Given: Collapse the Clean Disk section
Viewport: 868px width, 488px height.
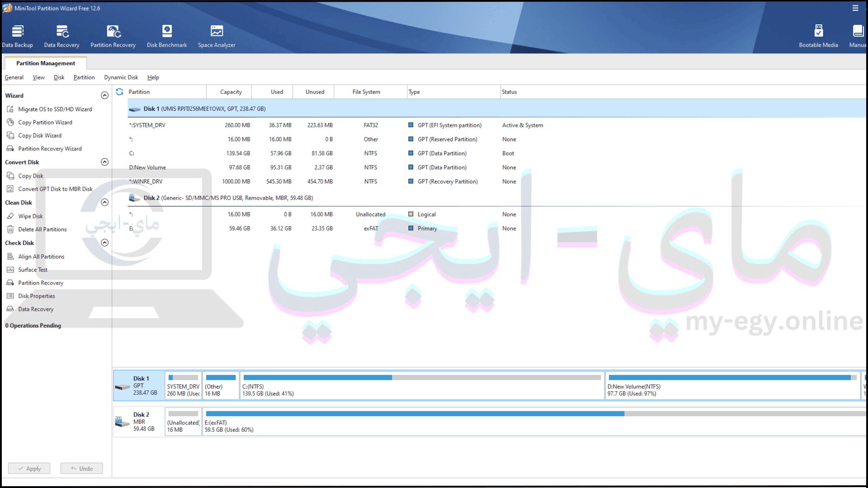Looking at the screenshot, I should pos(104,202).
